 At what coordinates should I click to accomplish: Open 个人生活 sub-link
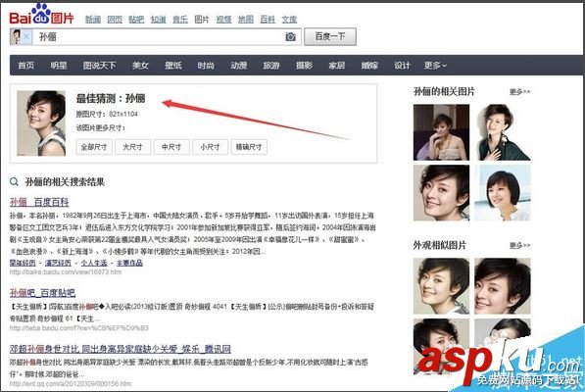(x=94, y=263)
